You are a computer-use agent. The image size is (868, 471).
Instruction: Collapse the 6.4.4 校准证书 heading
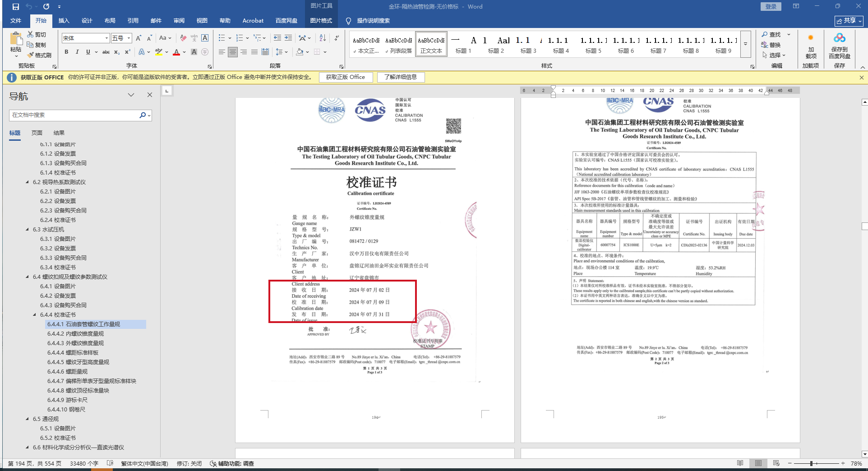click(x=35, y=314)
